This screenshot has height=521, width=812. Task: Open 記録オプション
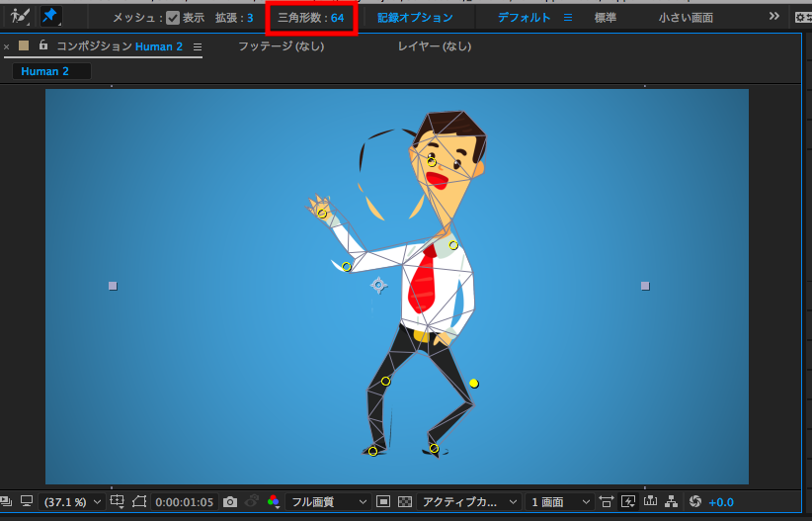coord(415,18)
